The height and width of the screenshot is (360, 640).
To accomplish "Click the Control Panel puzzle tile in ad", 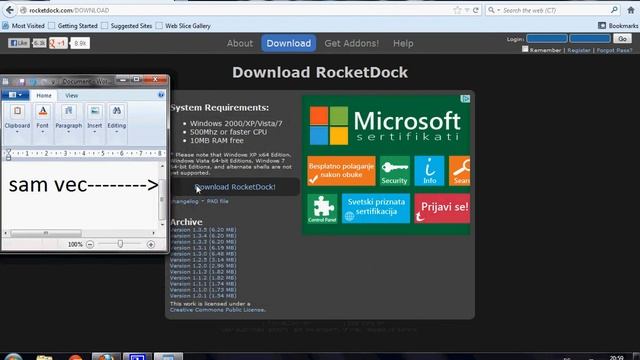I will (322, 209).
